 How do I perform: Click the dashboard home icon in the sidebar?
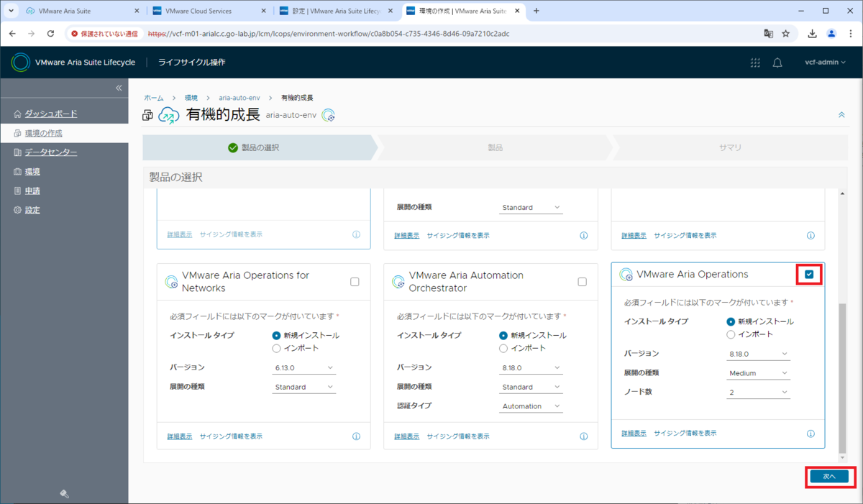coord(18,114)
